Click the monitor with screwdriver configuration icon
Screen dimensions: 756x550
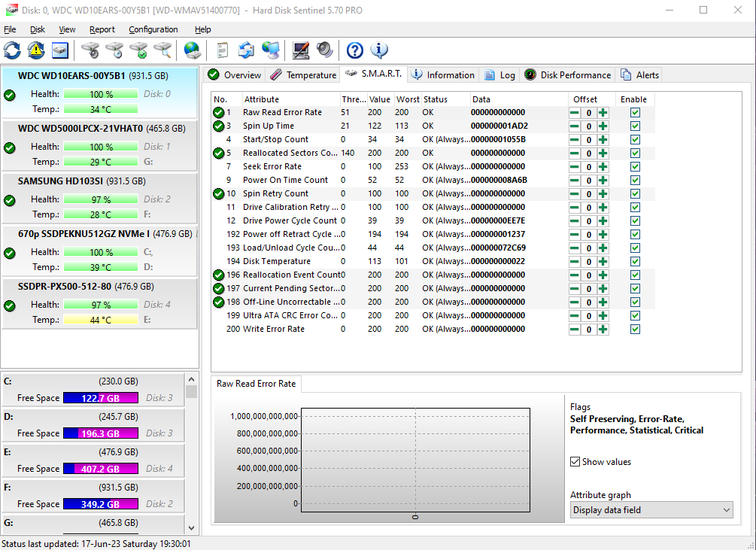click(300, 50)
